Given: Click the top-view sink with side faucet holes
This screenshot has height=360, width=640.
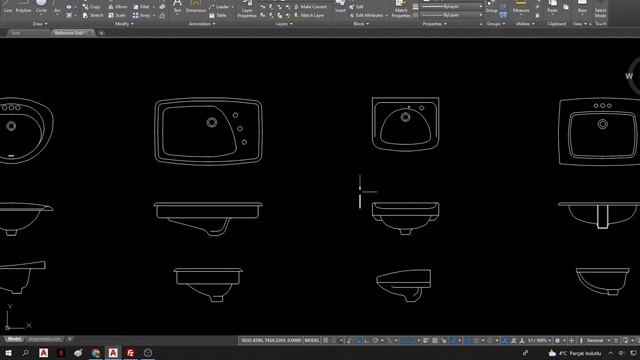Looking at the screenshot, I should (x=208, y=131).
